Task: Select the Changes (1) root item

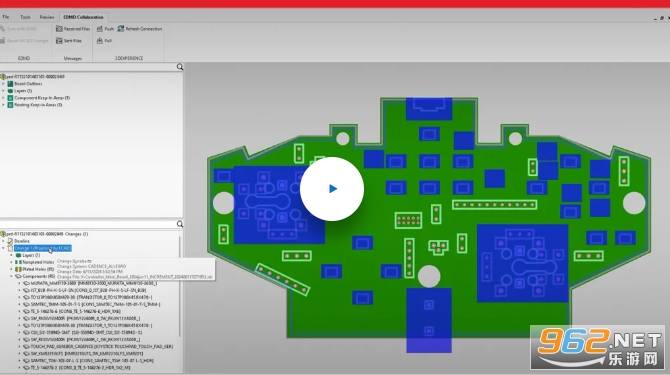Action: [x=44, y=234]
